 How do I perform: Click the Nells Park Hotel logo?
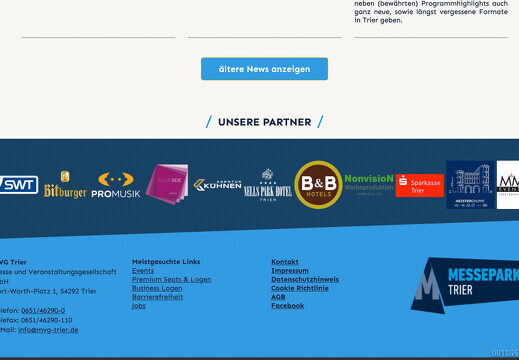click(x=268, y=185)
